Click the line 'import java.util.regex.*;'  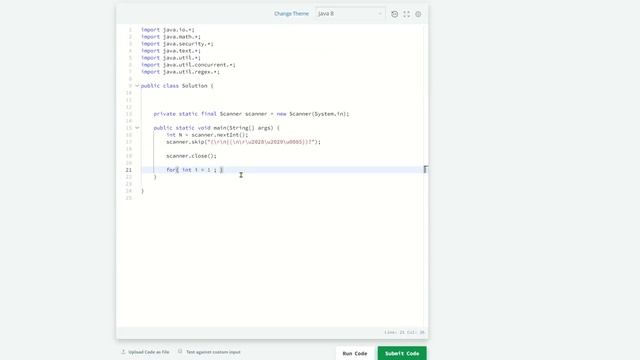tap(180, 72)
